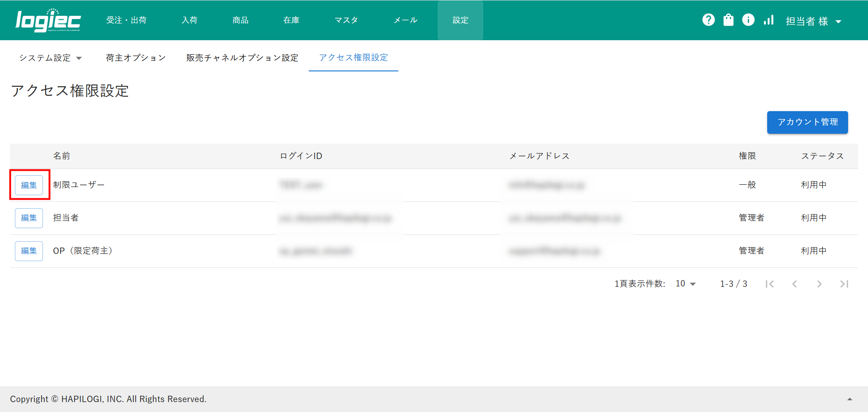868x412 pixels.
Task: Switch to the 荷主オプション tab
Action: 136,58
